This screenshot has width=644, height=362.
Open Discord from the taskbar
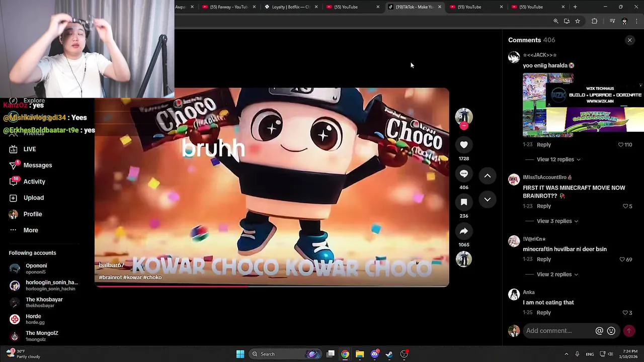click(x=374, y=354)
